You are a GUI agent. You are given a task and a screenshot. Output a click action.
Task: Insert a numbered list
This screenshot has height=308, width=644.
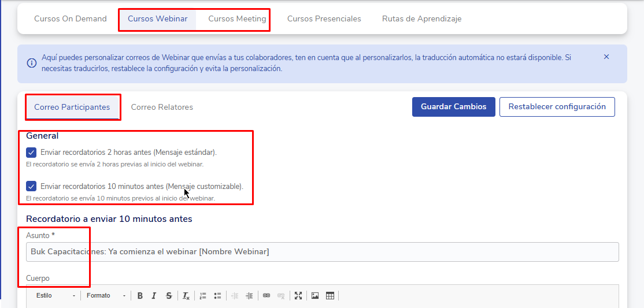pos(203,296)
